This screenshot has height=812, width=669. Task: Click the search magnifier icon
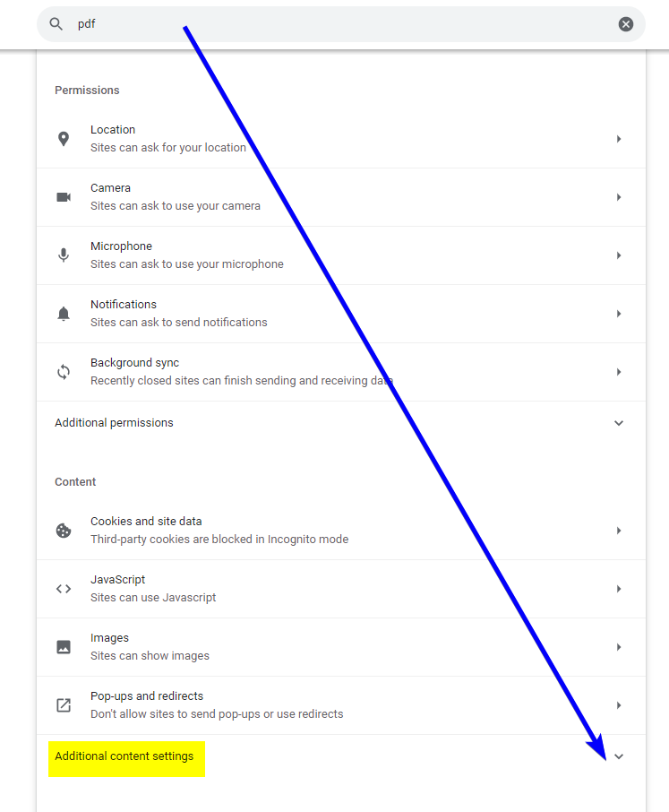(56, 24)
